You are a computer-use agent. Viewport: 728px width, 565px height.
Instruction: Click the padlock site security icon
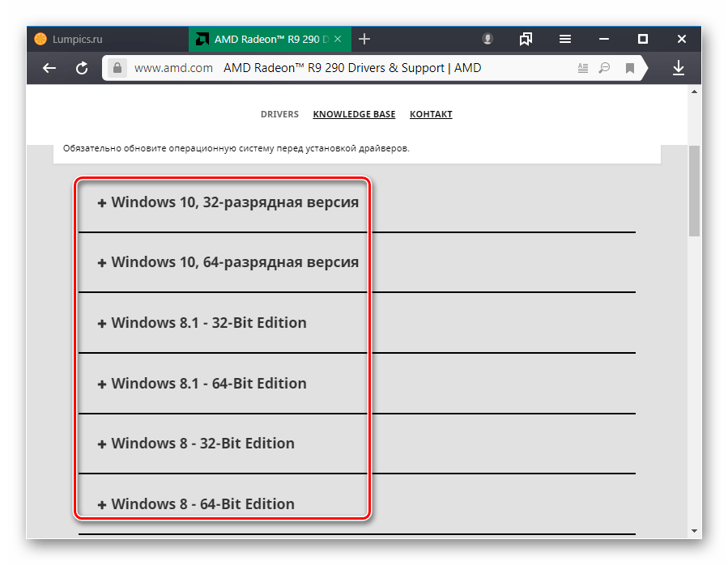click(x=117, y=68)
